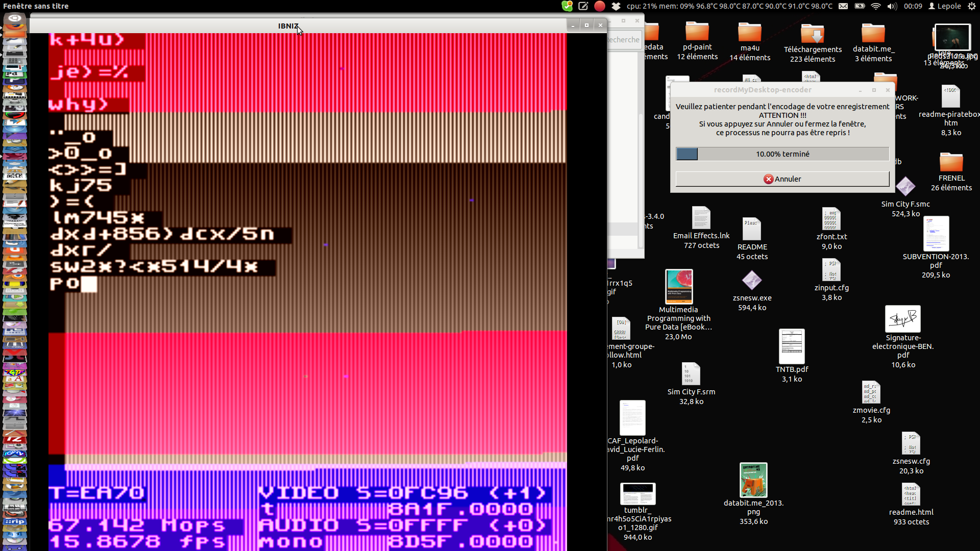Select the TNTB.pdf file
This screenshot has height=551, width=980.
pos(792,347)
